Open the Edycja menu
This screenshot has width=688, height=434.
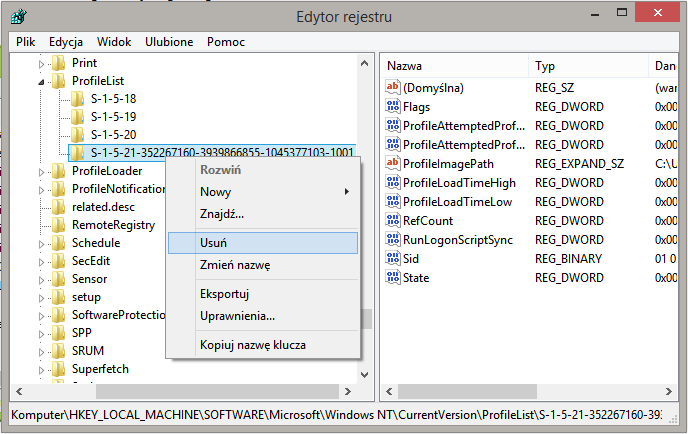pos(66,42)
